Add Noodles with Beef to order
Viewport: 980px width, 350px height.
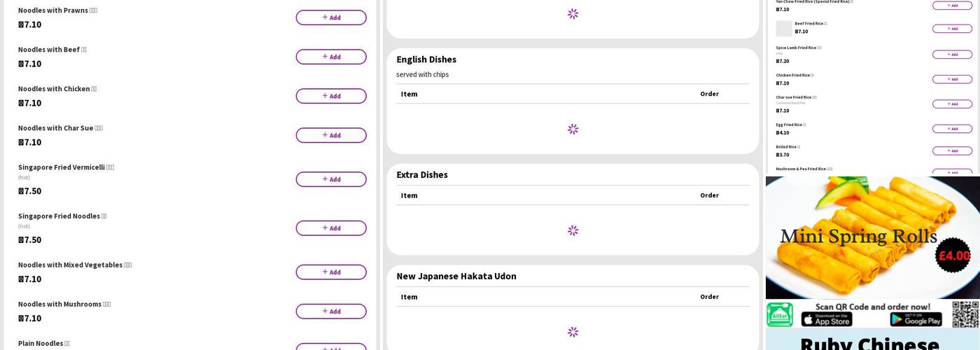(330, 57)
